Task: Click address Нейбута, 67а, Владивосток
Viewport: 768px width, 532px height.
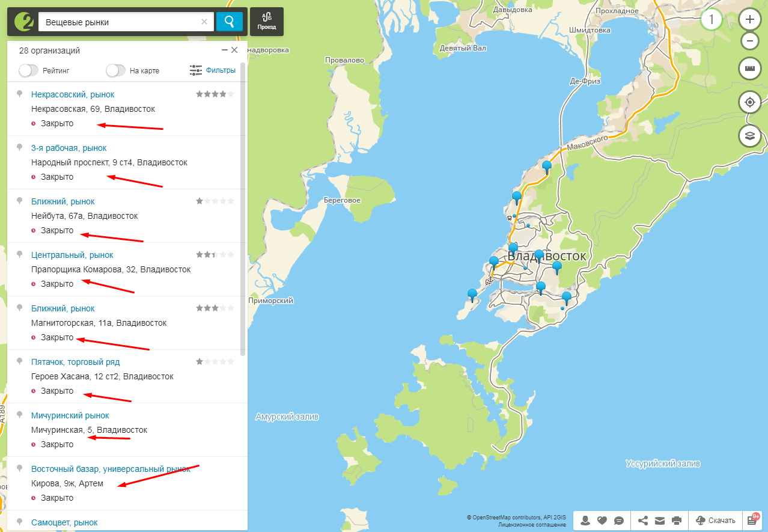Action: (85, 216)
